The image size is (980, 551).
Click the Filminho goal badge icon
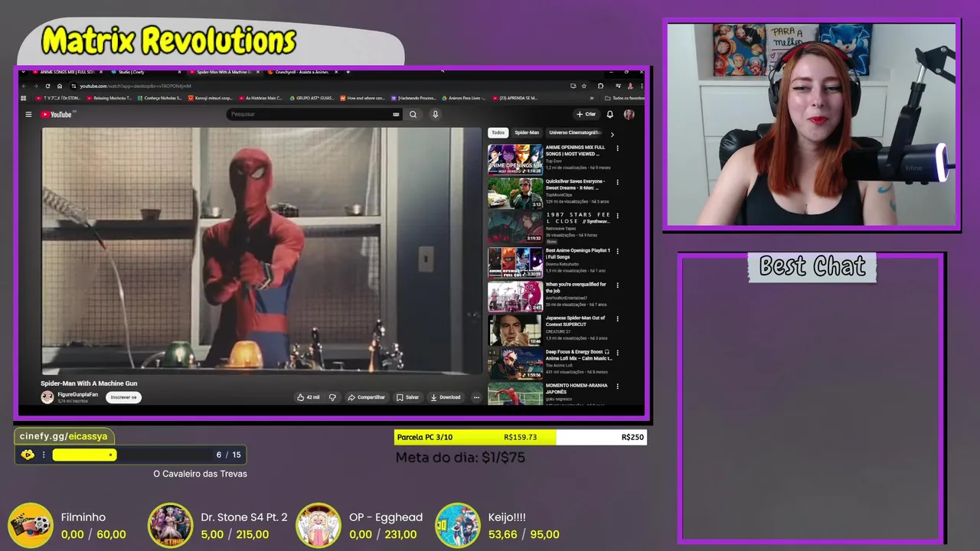30,525
